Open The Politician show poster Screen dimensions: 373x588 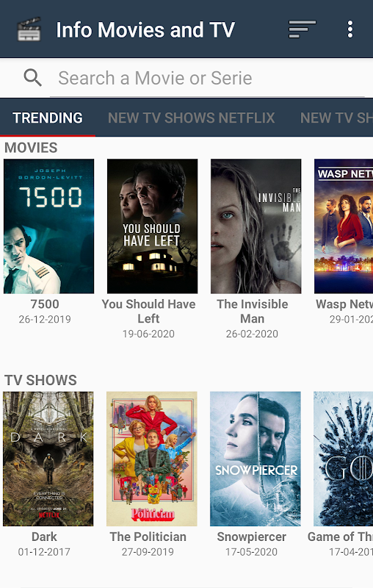click(x=152, y=459)
